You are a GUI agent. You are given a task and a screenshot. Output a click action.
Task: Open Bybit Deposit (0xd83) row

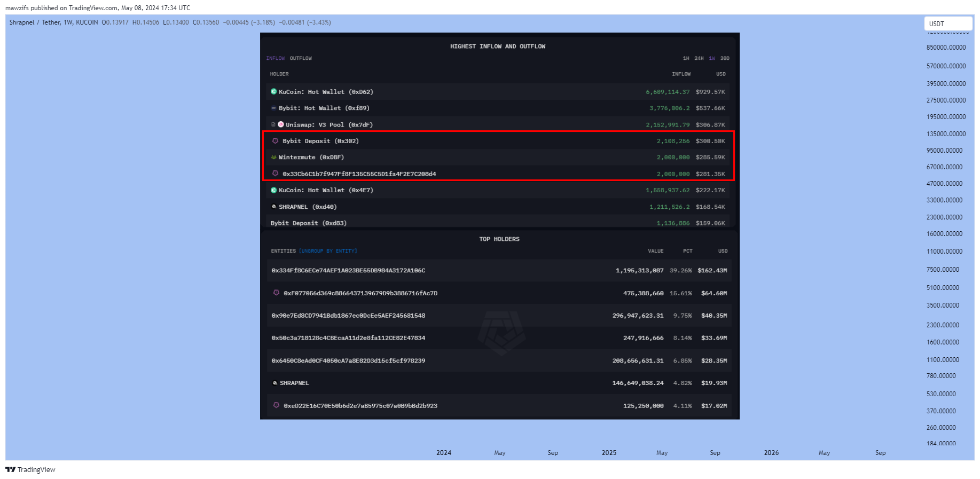pos(498,222)
